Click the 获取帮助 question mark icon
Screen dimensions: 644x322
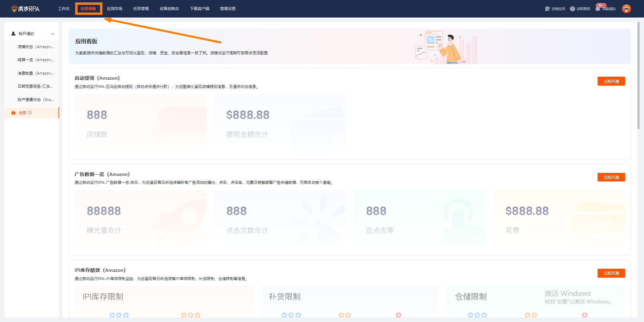(x=572, y=9)
